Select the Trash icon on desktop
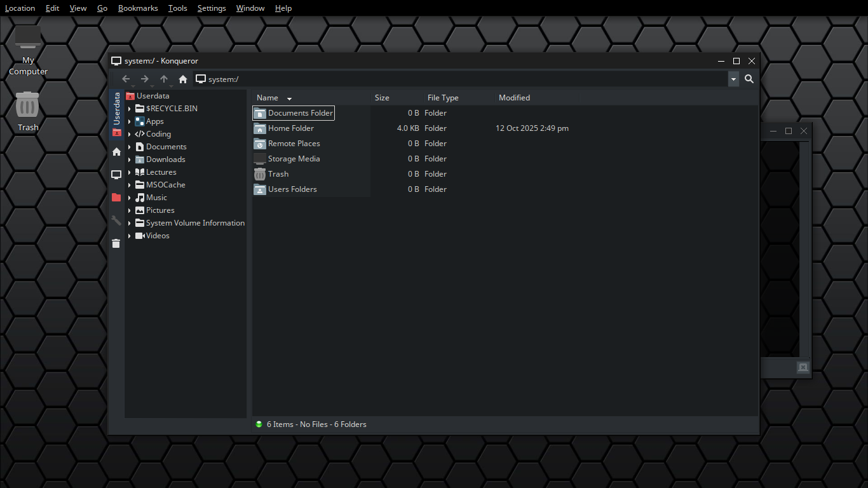868x488 pixels. point(28,111)
